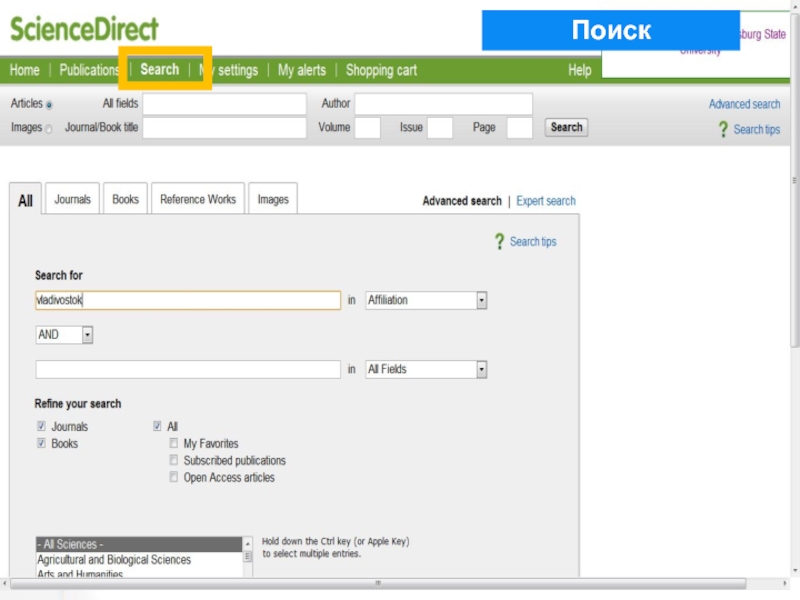The height and width of the screenshot is (600, 800).
Task: Select the Articles radio button
Action: point(50,104)
